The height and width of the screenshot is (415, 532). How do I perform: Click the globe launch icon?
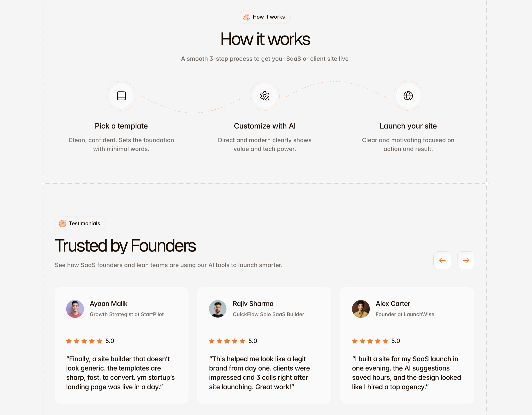[408, 96]
